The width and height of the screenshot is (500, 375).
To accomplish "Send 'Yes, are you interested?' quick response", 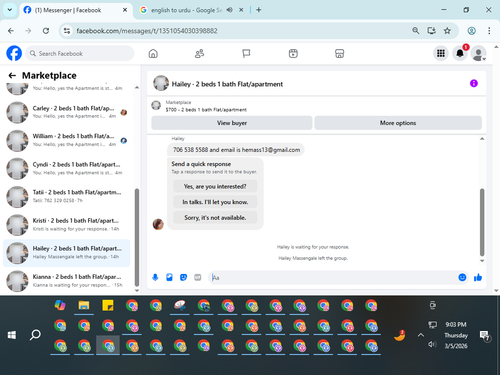I will tap(215, 186).
